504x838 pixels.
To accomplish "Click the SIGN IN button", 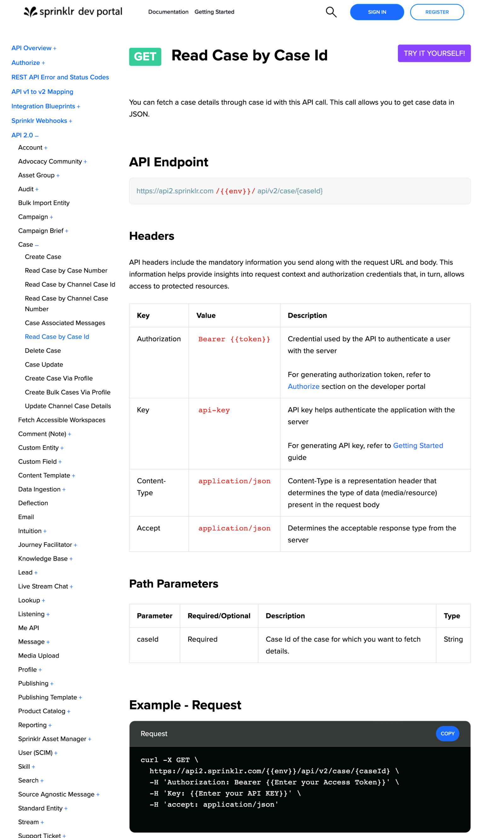I will [x=377, y=12].
